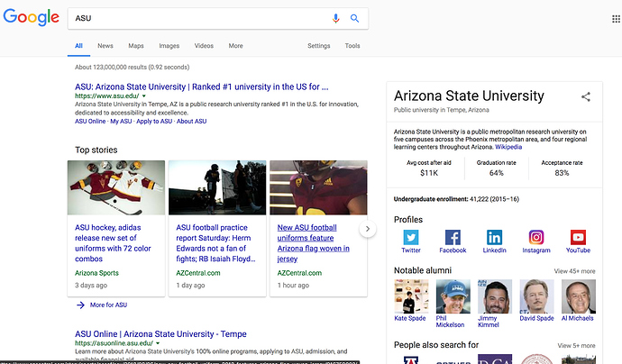Expand the dropdown arrow next to www.asu.edu

[144, 96]
